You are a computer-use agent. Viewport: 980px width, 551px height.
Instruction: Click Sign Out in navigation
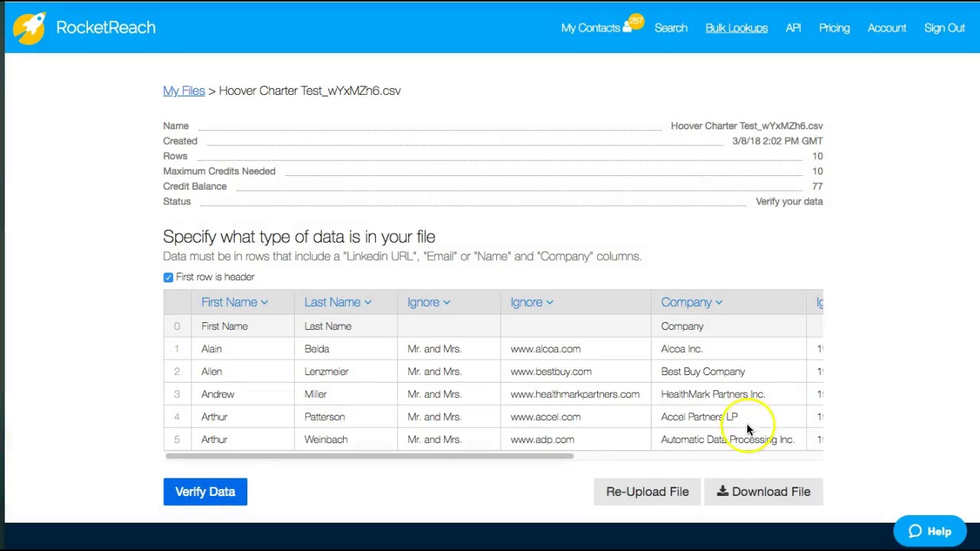(x=944, y=28)
